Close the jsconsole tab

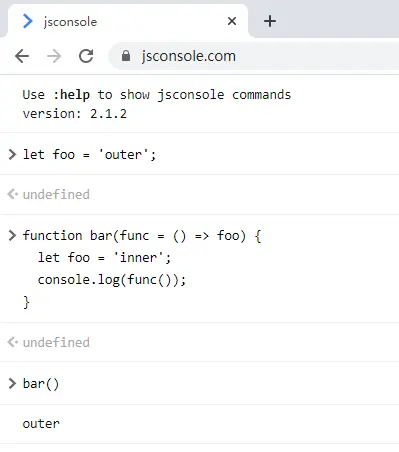tap(232, 21)
